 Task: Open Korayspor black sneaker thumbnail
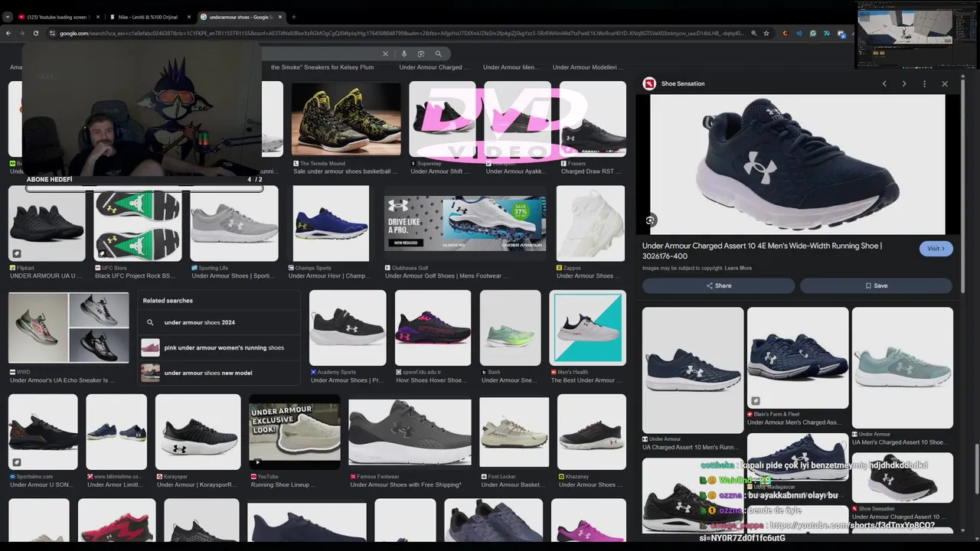click(198, 432)
